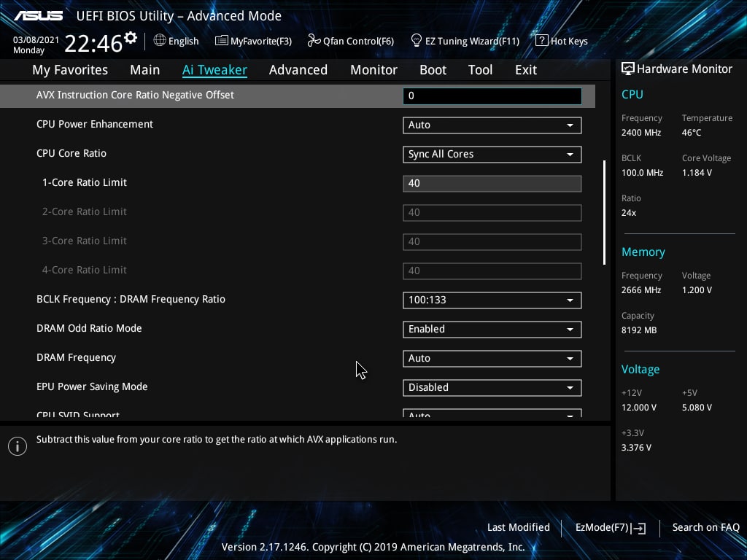Open Qfan Control fan icon
Screen dimensions: 747x560
tap(314, 41)
